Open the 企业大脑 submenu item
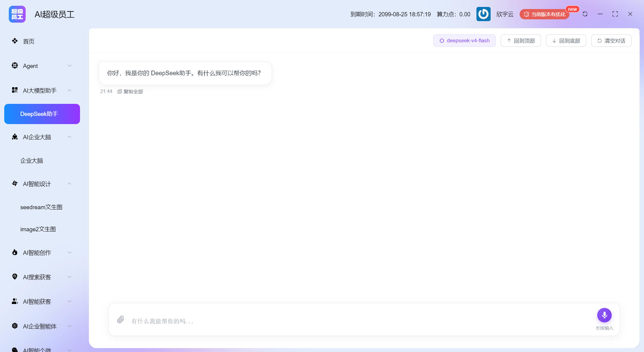Image resolution: width=644 pixels, height=352 pixels. tap(42, 161)
